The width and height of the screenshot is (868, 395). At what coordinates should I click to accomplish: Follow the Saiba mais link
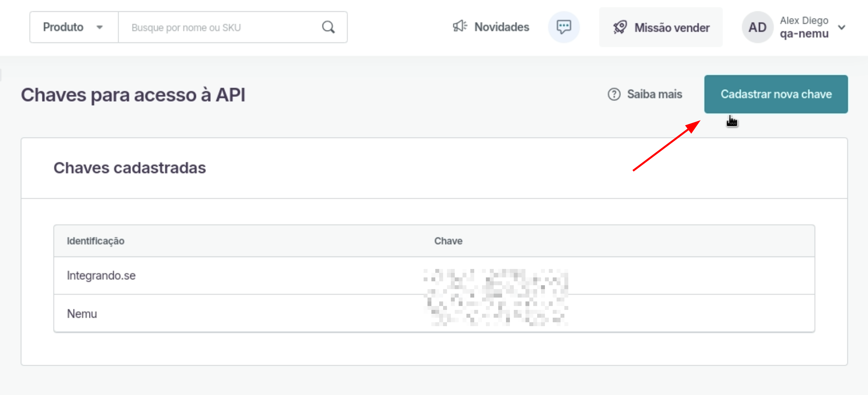pyautogui.click(x=654, y=94)
